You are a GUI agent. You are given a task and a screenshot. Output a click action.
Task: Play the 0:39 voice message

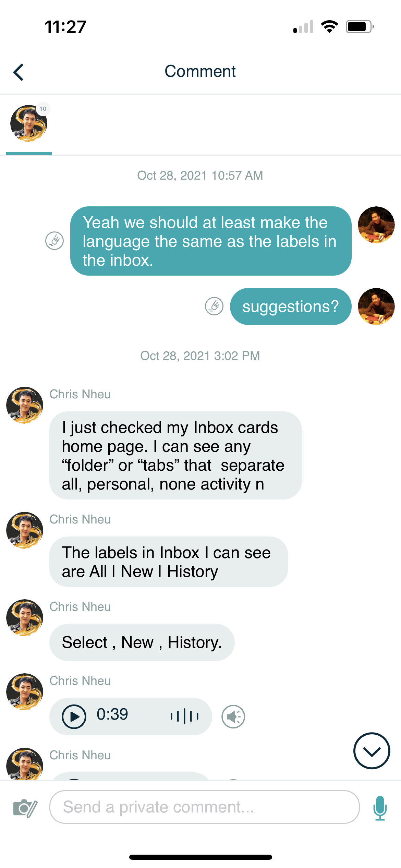[74, 716]
